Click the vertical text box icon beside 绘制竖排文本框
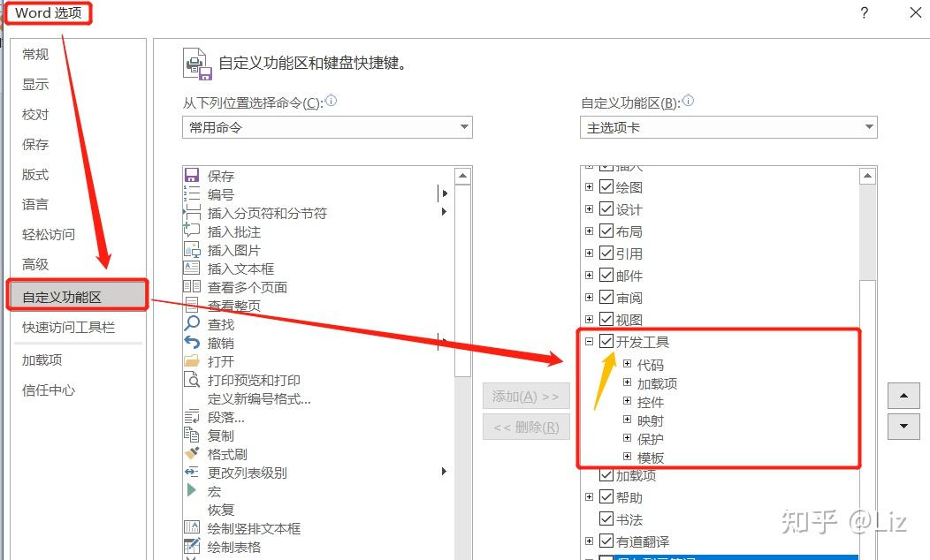Screen dimensions: 930x560 [192, 526]
